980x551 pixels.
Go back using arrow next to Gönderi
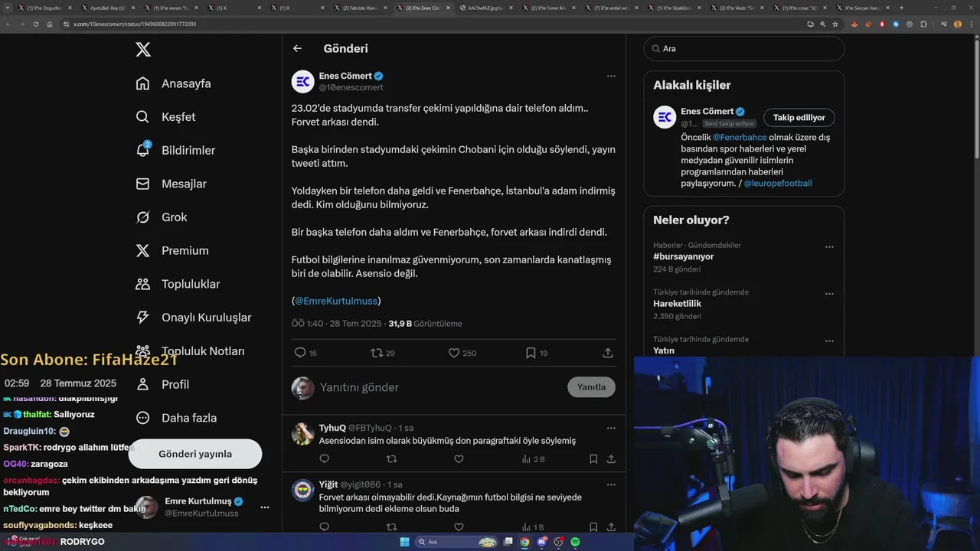(x=298, y=48)
